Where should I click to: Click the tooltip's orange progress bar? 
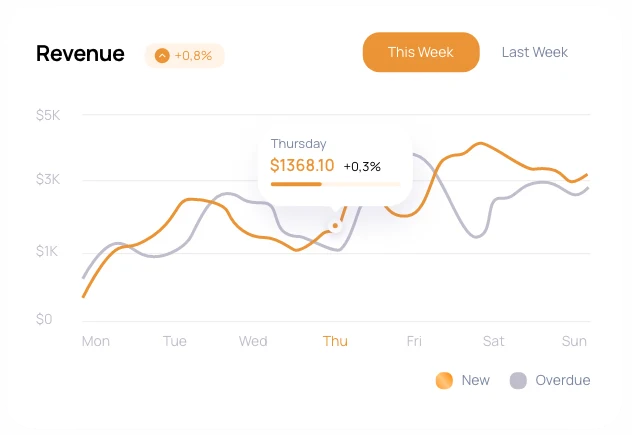point(296,184)
